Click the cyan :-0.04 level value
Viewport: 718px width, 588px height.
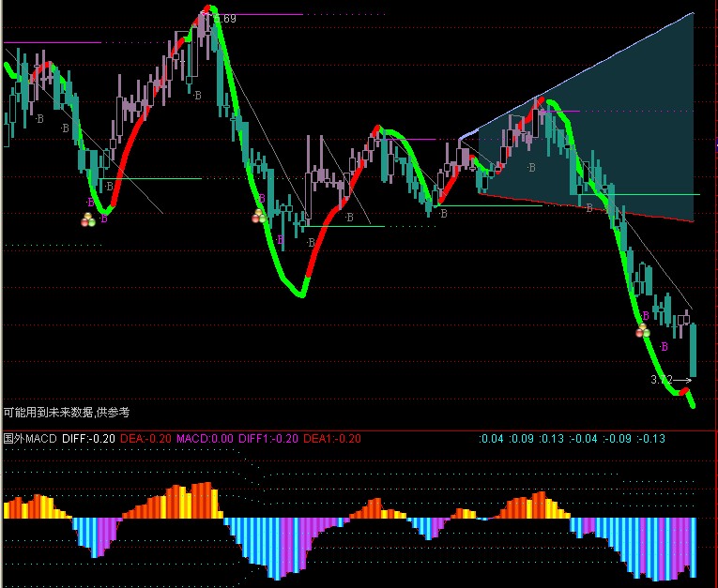[584, 438]
